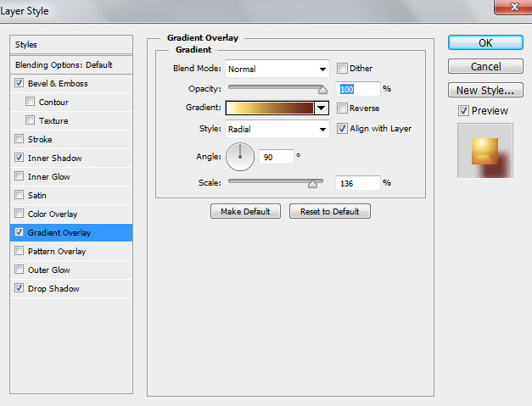Screen dimensions: 532x406
Task: Enable the Color Overlay checkbox
Action: (19, 213)
